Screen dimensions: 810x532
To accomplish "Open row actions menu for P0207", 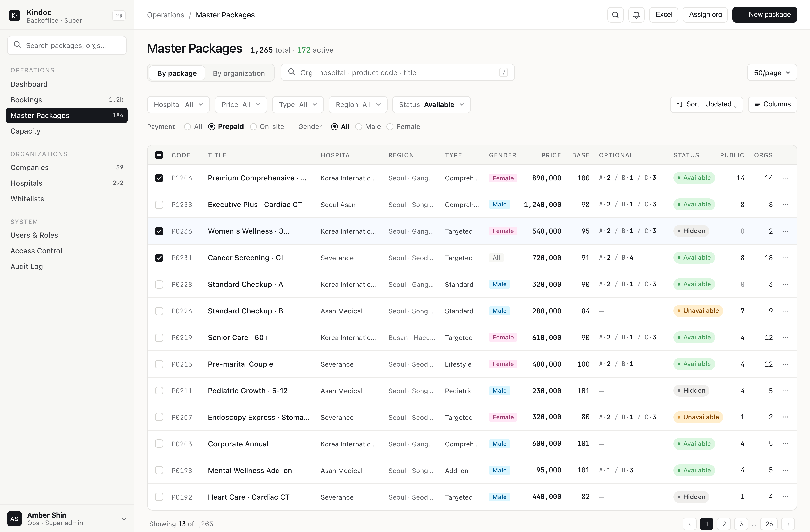I will pos(786,417).
